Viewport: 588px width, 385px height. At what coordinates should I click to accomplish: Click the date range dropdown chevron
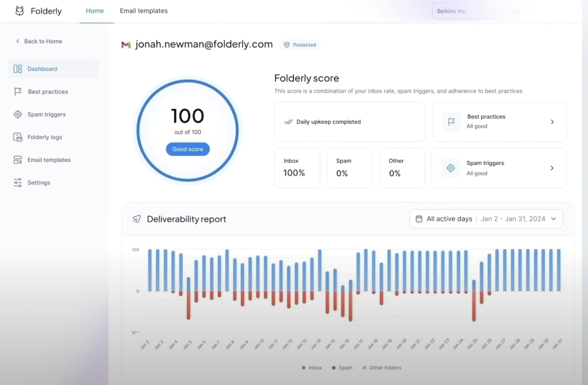pos(553,219)
